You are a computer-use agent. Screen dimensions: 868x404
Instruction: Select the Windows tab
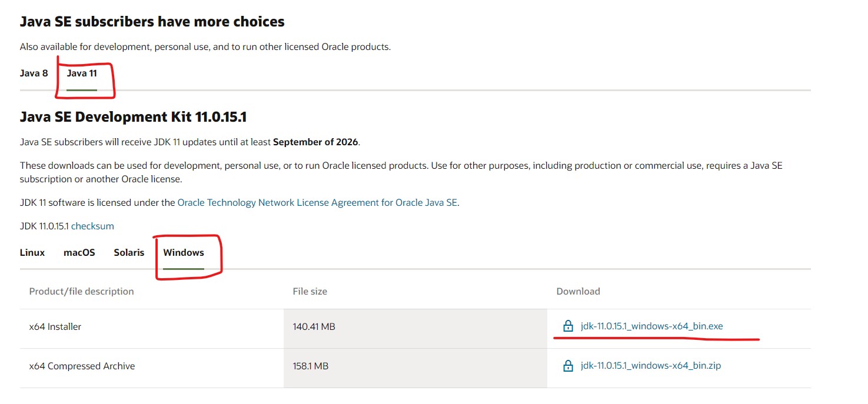pos(184,252)
